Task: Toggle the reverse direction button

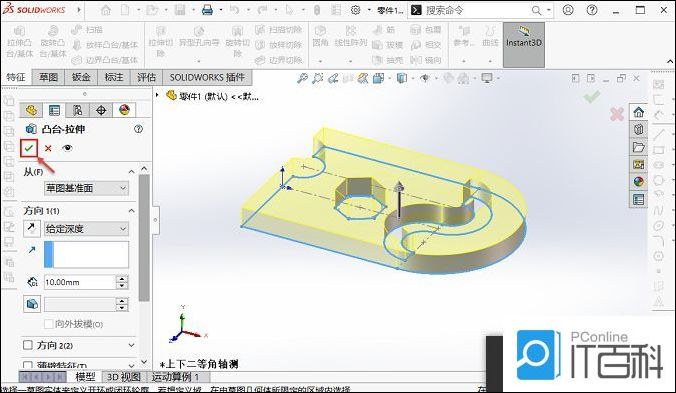Action: pyautogui.click(x=32, y=229)
